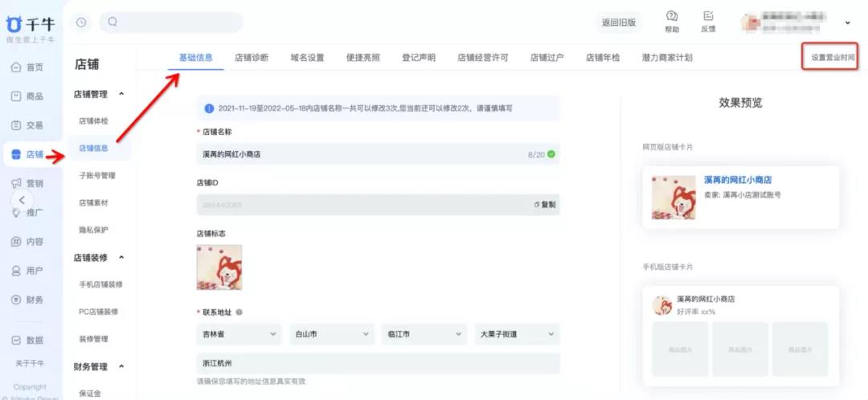Click 关于千牛 link

pos(30,364)
